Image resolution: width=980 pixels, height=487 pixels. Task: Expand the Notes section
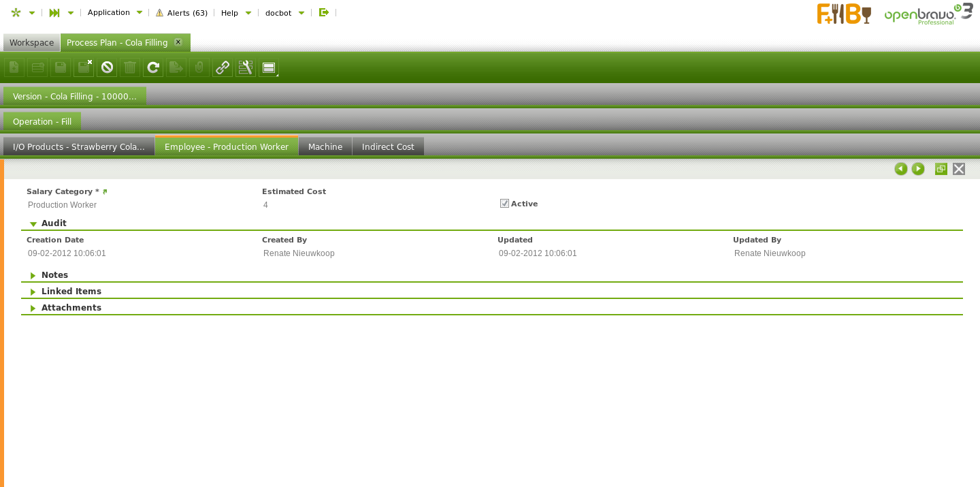click(33, 275)
